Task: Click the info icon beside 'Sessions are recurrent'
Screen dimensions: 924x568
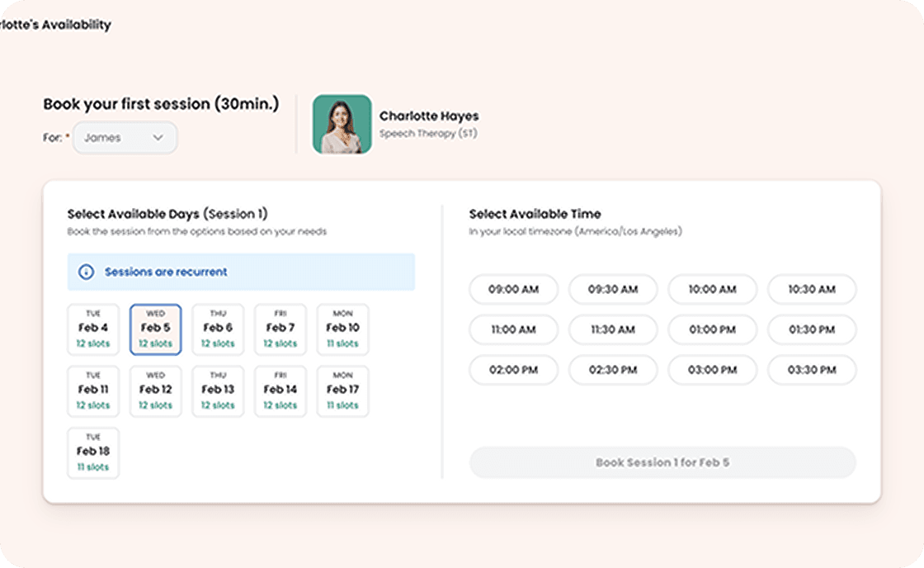Action: [86, 272]
